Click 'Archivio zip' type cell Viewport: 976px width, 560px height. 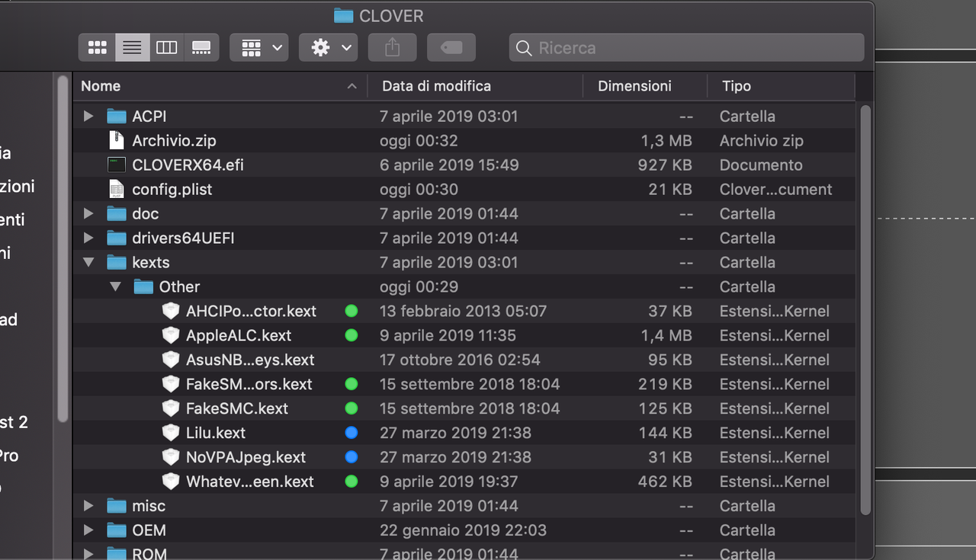[762, 141]
